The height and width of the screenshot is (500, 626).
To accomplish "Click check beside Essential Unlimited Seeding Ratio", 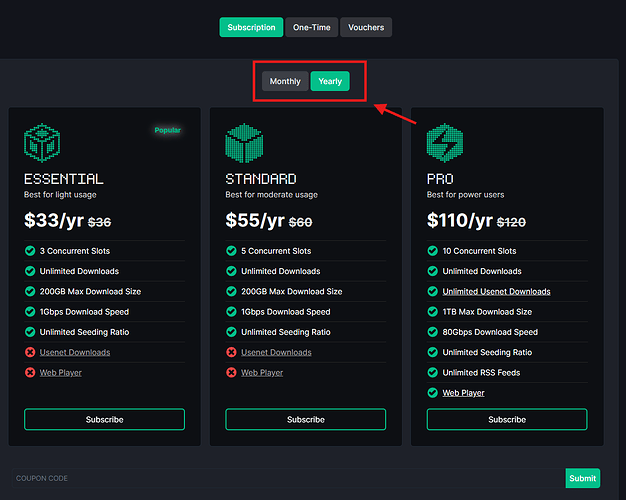I will tap(30, 332).
